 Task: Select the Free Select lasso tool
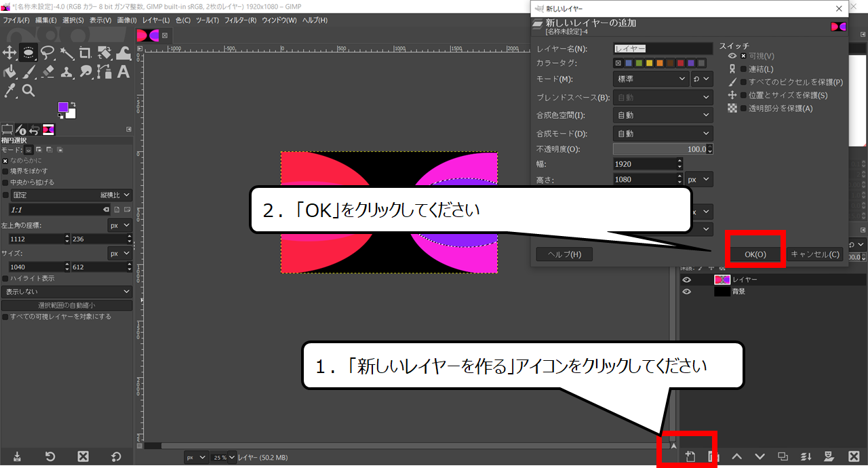coord(47,53)
